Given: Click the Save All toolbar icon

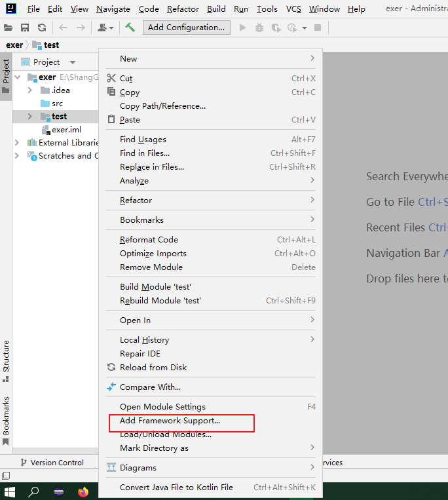Looking at the screenshot, I should click(25, 28).
